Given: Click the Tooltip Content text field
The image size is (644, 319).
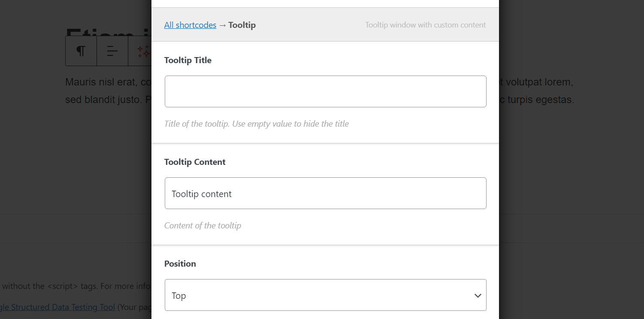Looking at the screenshot, I should click(x=325, y=193).
